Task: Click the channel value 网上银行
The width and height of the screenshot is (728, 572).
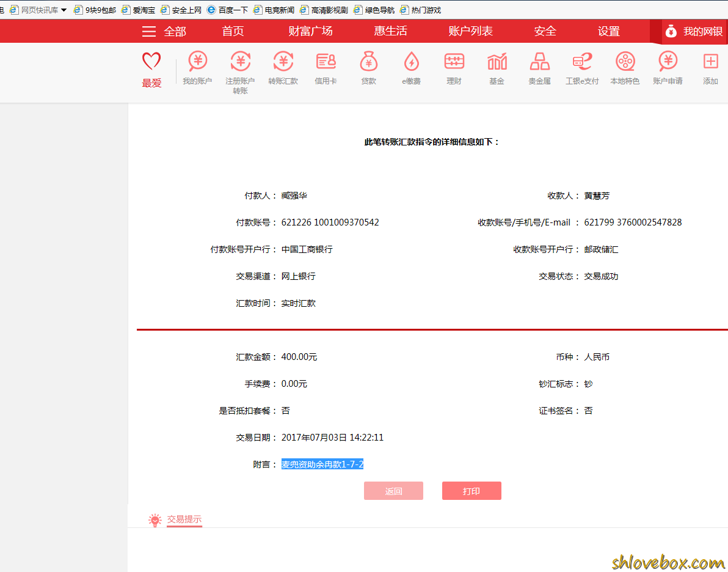Action: (299, 276)
